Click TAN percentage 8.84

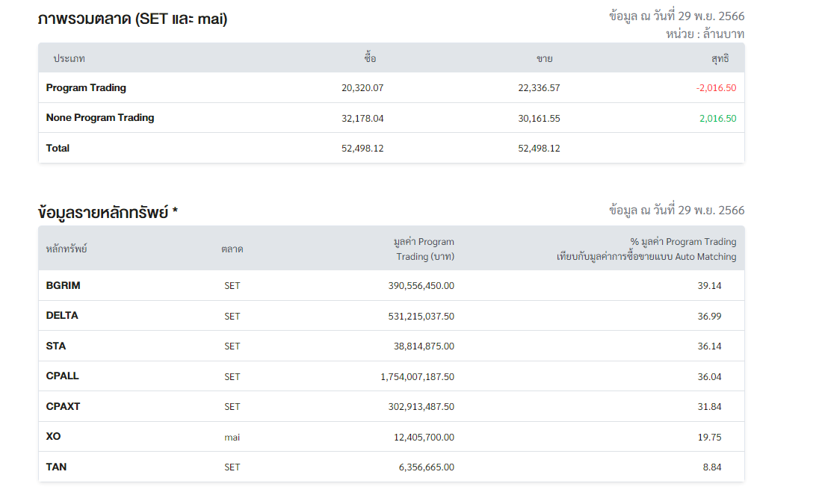point(712,467)
